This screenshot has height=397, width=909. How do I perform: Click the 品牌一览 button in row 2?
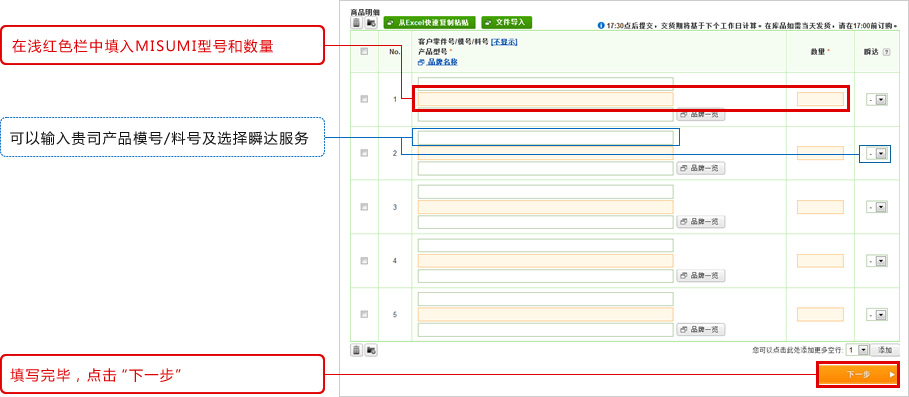[701, 168]
